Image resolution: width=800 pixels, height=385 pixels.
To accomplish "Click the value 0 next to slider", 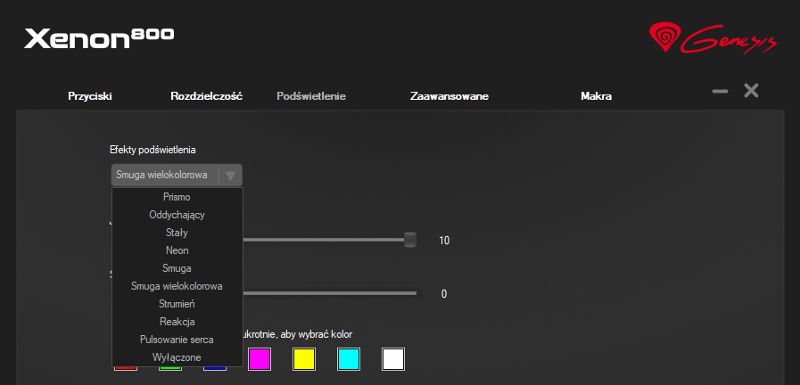I will [444, 294].
